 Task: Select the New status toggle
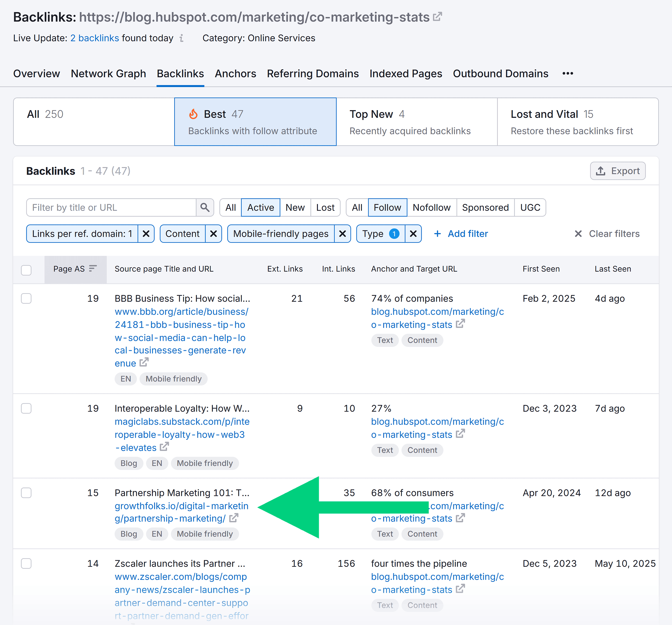(x=295, y=207)
